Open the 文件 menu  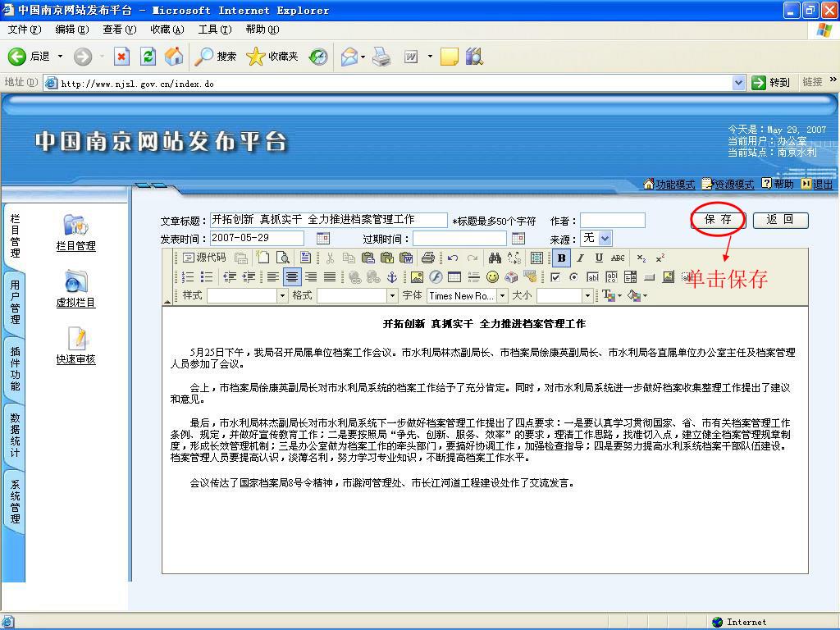pos(24,30)
